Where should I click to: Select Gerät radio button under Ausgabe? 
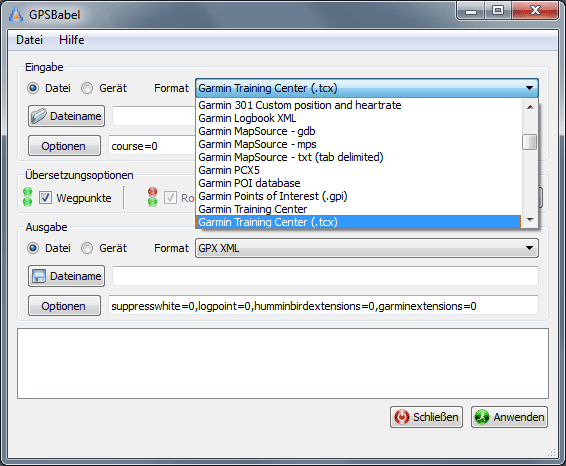click(x=87, y=248)
